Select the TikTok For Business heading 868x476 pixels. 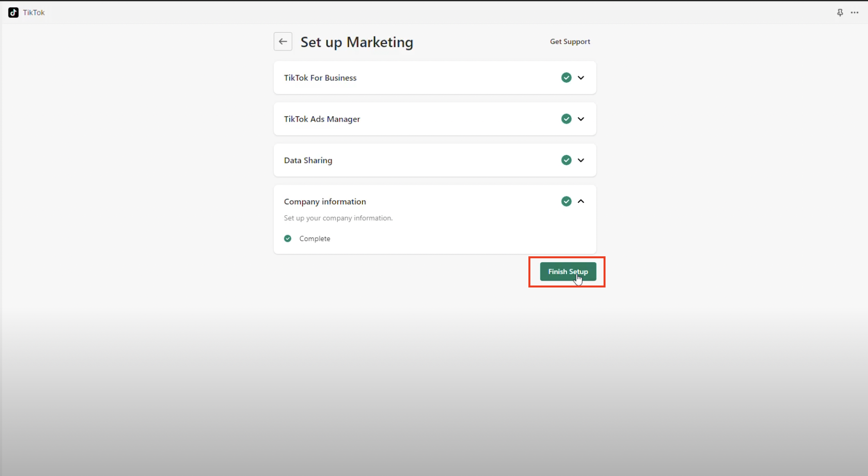pyautogui.click(x=320, y=78)
